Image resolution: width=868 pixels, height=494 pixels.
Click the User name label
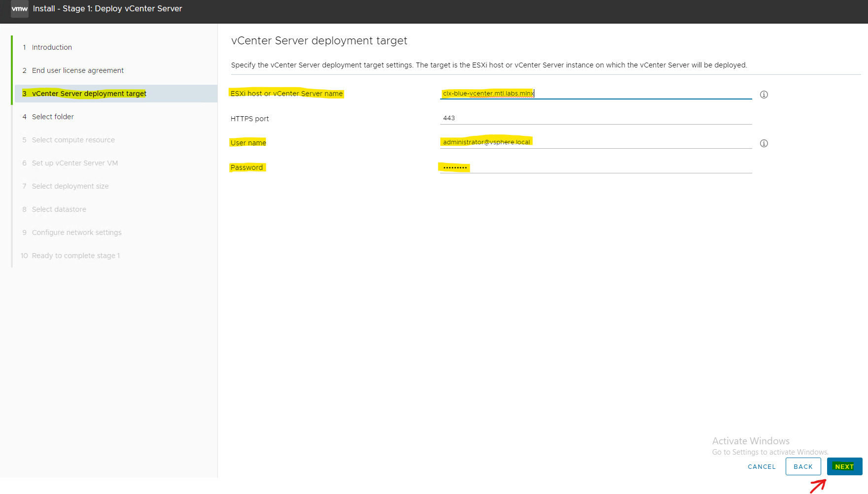tap(248, 143)
